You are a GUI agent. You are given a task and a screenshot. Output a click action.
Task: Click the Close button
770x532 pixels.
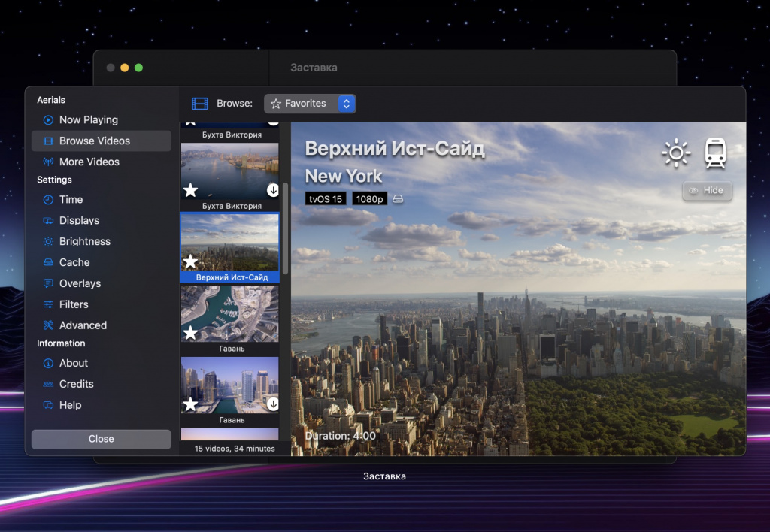[x=102, y=440]
